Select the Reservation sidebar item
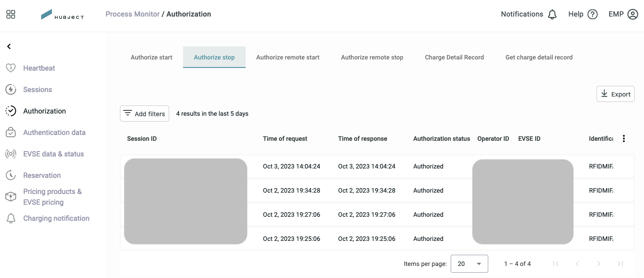The image size is (644, 278). coord(42,175)
